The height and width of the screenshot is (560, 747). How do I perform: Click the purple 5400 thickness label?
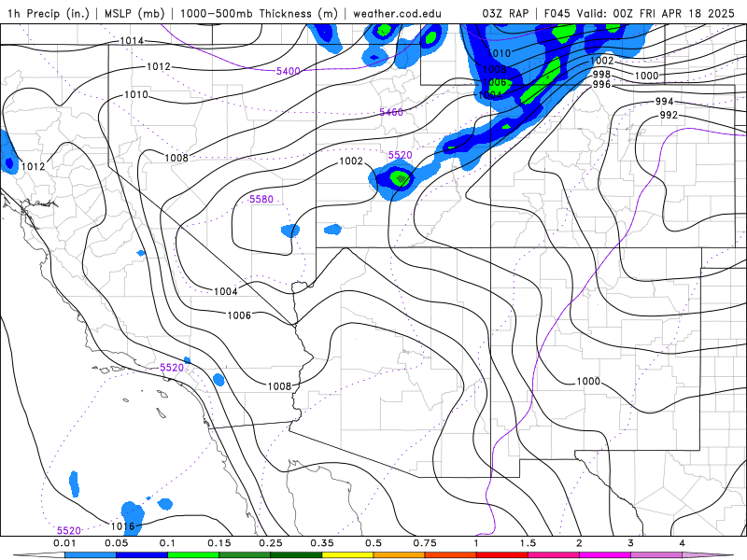289,72
